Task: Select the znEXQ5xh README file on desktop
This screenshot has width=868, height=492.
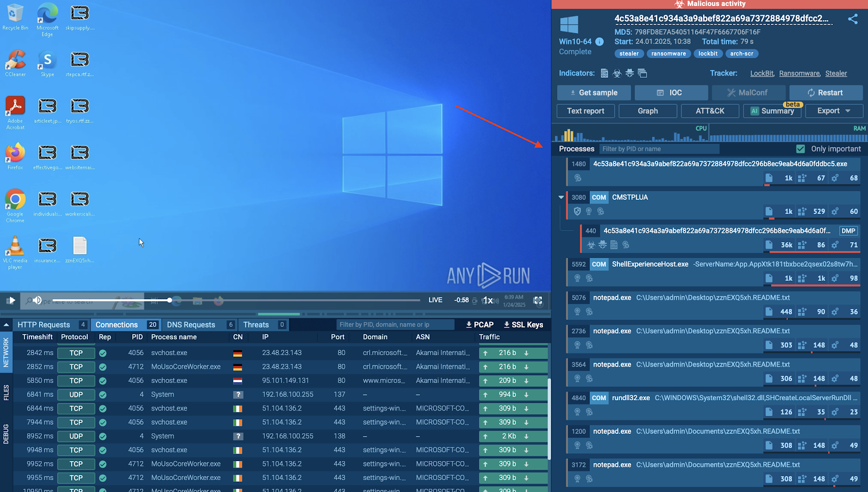Action: click(80, 250)
